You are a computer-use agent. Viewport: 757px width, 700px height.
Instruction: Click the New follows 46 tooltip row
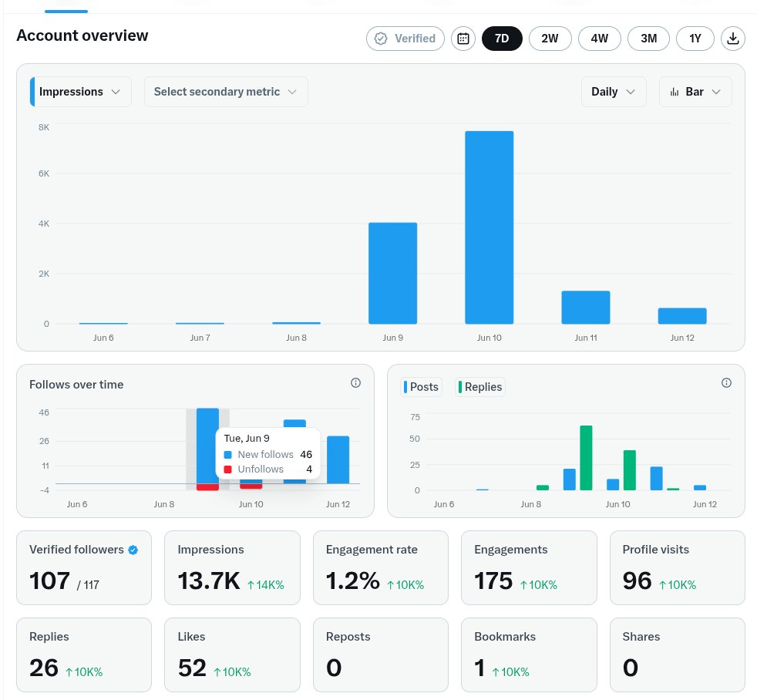tap(268, 455)
